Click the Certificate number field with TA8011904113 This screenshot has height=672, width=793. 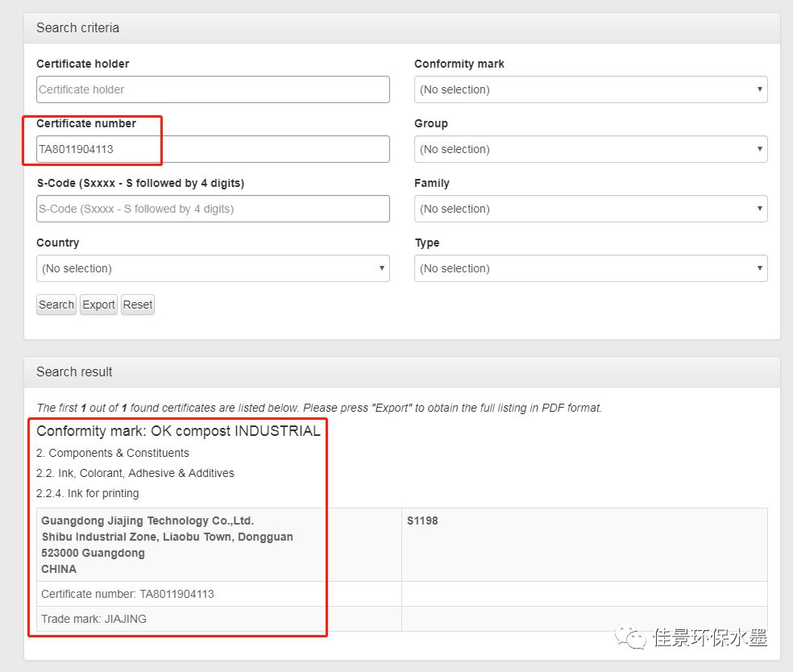pos(213,149)
